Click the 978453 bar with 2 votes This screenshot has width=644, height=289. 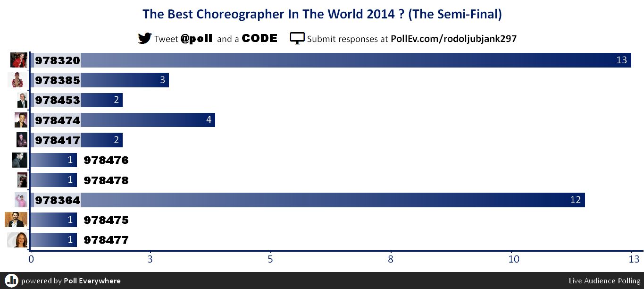pos(76,100)
